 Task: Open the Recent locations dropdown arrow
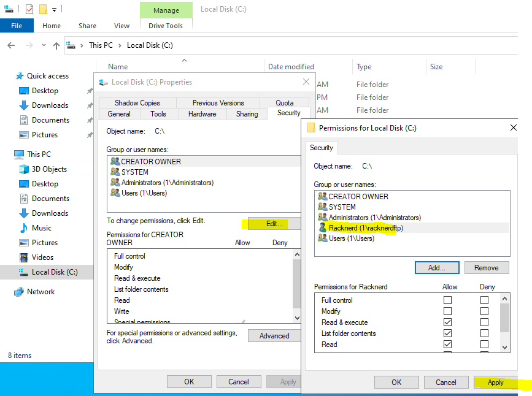(44, 45)
